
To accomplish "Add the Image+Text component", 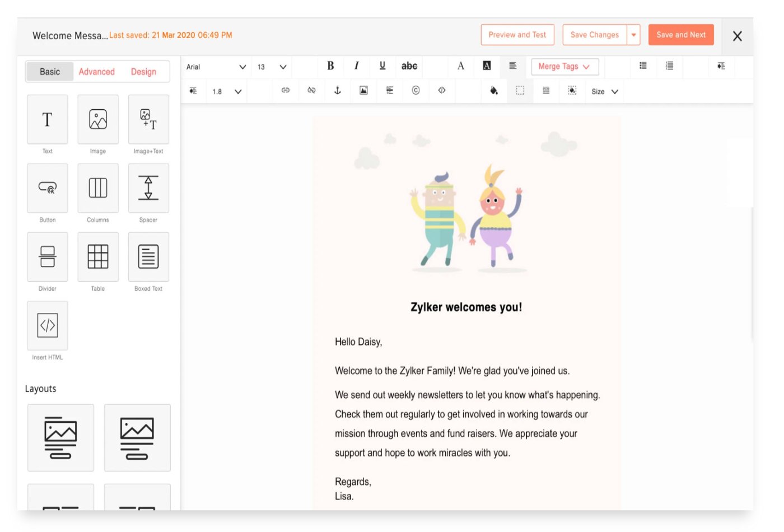I will tap(148, 119).
